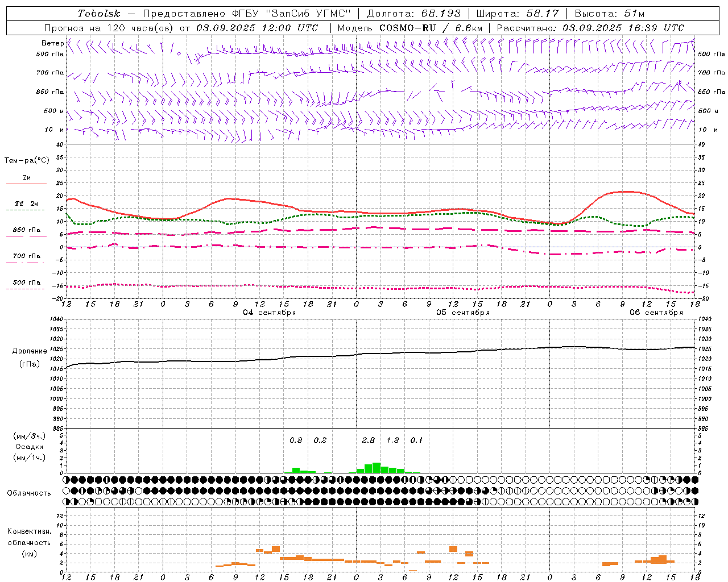Click the '500 м' label right of wind panel

[x=708, y=111]
